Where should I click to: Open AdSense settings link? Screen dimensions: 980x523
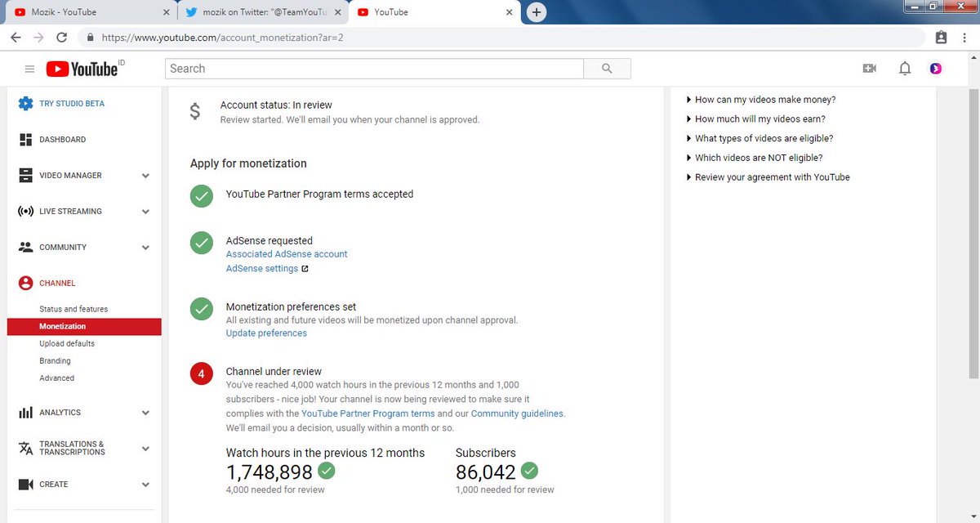click(x=262, y=269)
